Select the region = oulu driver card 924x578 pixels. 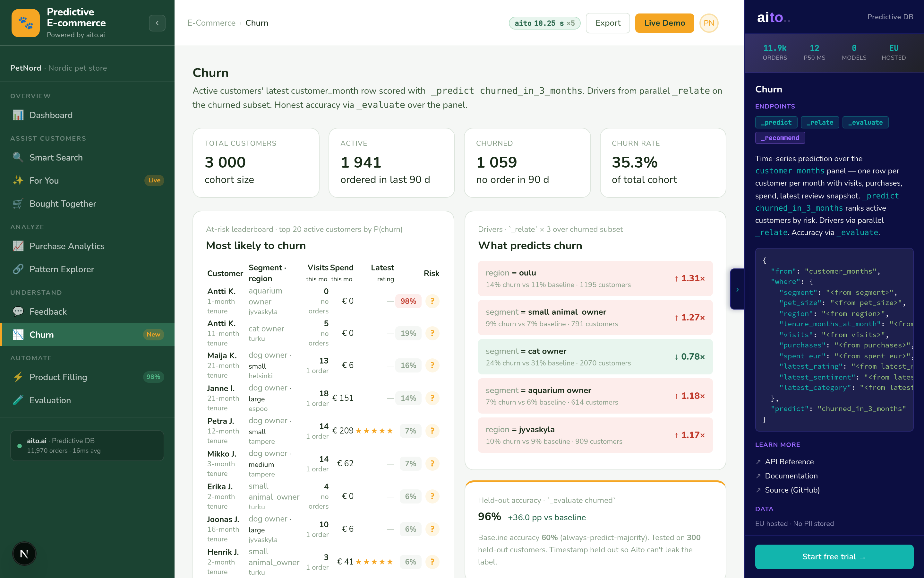click(x=595, y=278)
